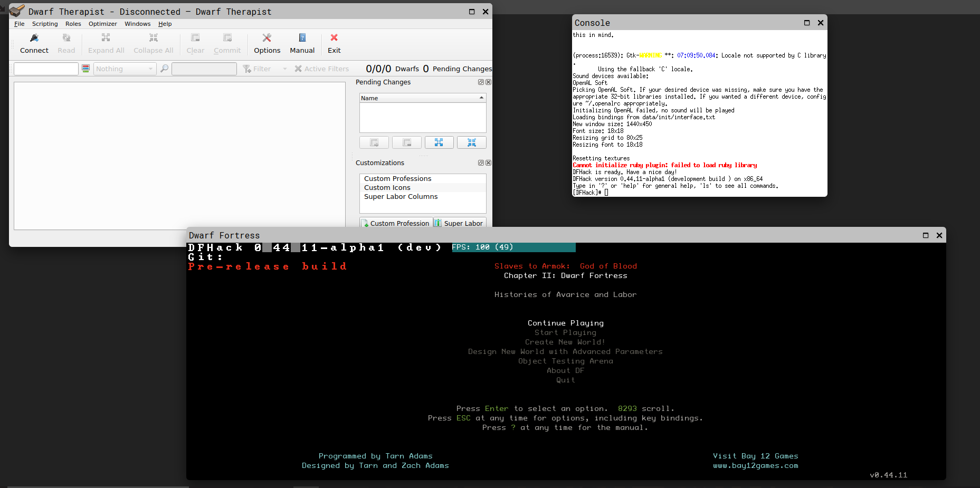The image size is (980, 488).
Task: Maximize the Console window
Action: (807, 23)
